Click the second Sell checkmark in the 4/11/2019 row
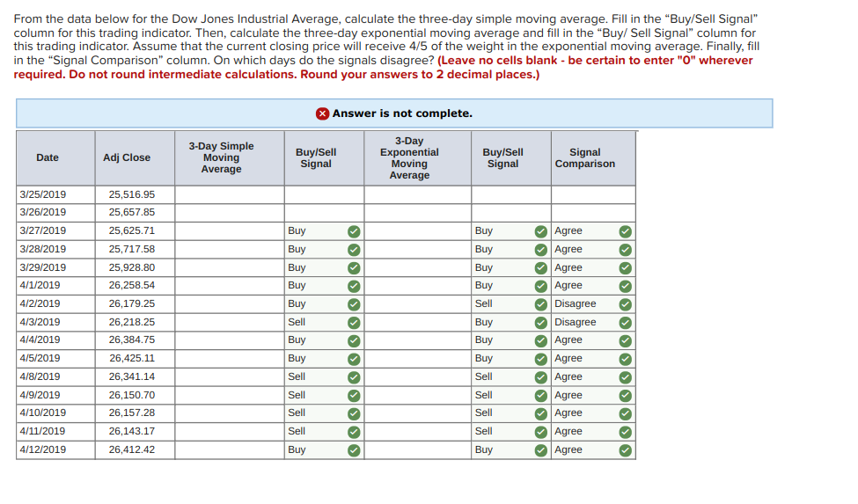The image size is (858, 504). click(541, 433)
